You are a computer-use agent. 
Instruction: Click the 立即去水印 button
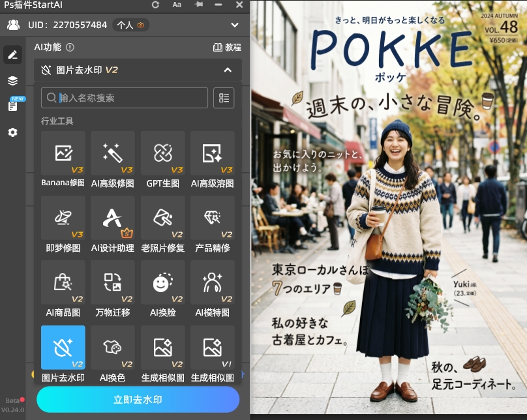[138, 400]
